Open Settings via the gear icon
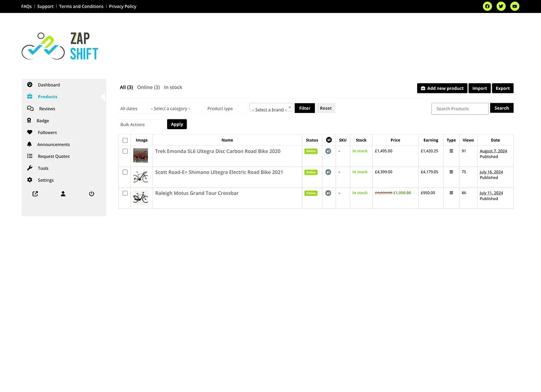Screen dimensions: 541x392 30,180
